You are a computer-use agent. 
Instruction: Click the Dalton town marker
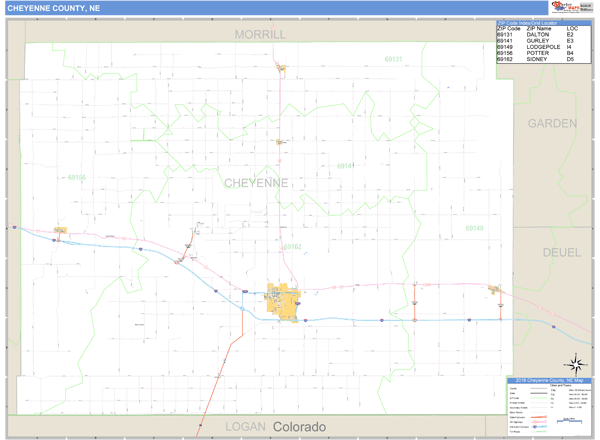click(x=283, y=68)
